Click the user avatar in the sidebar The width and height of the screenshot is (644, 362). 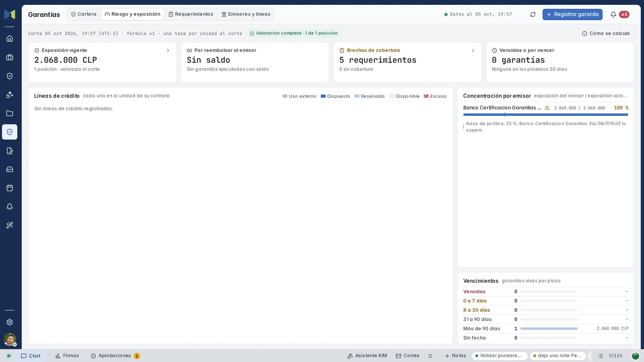pos(10,339)
